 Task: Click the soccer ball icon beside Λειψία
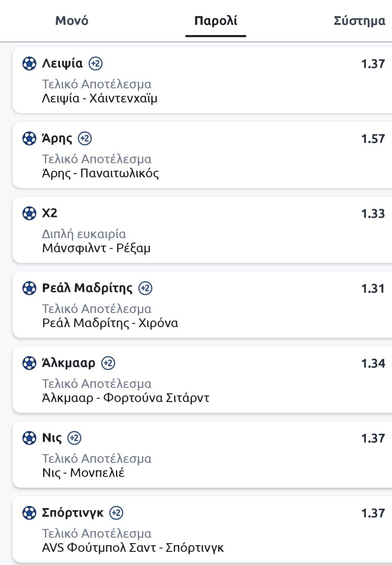(x=29, y=64)
